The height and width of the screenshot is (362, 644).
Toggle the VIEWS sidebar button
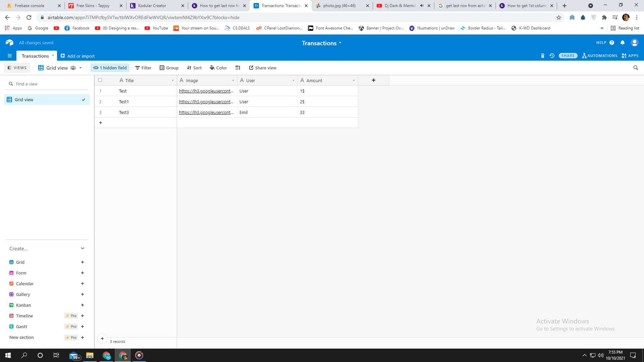point(17,68)
